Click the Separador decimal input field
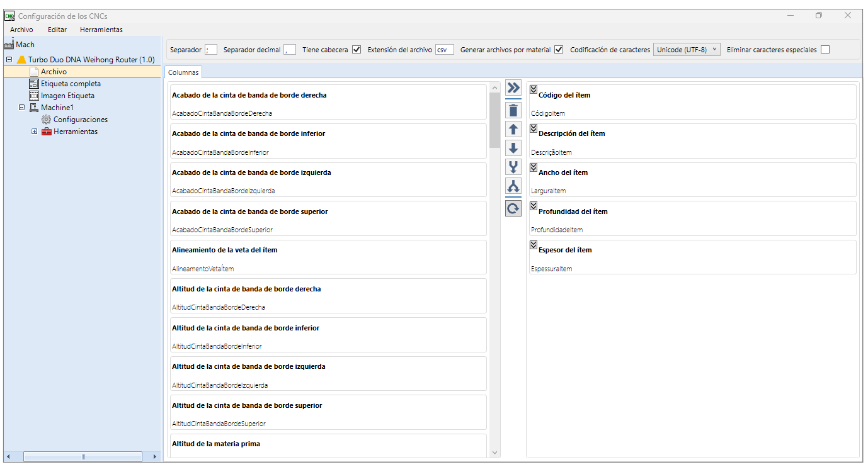Image resolution: width=868 pixels, height=467 pixels. click(290, 50)
